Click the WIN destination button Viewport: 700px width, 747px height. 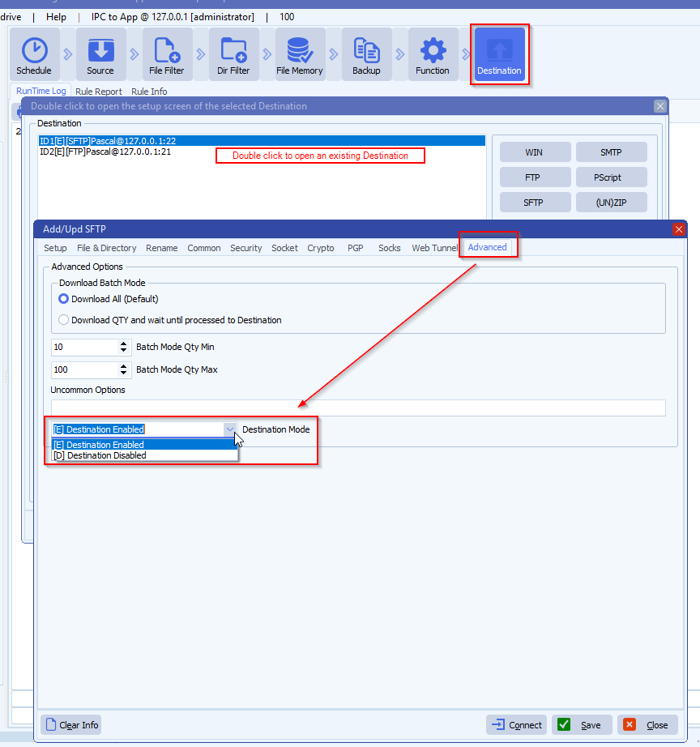coord(535,152)
